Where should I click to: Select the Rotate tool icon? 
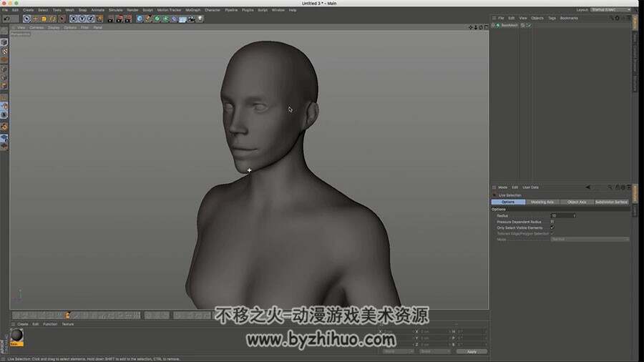(x=52, y=19)
